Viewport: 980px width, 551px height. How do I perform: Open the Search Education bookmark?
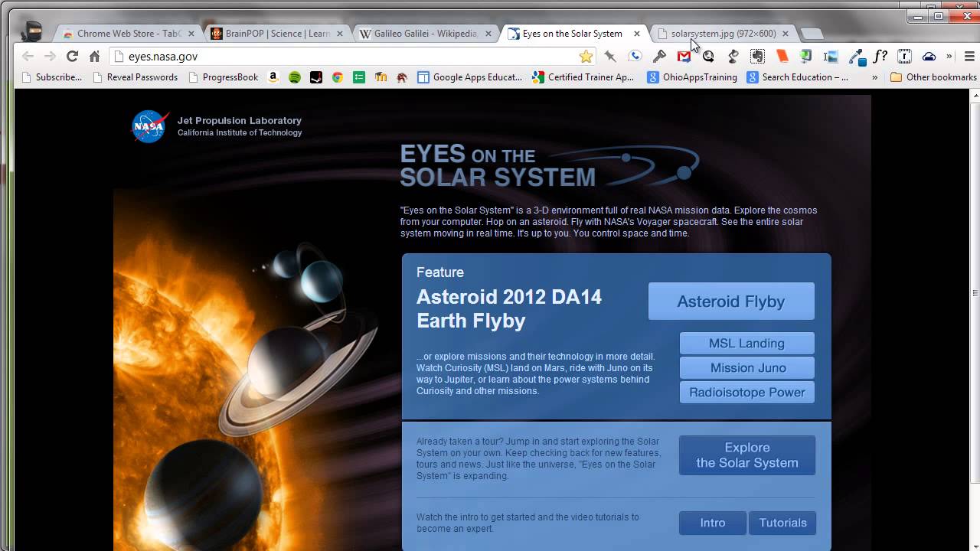point(798,77)
